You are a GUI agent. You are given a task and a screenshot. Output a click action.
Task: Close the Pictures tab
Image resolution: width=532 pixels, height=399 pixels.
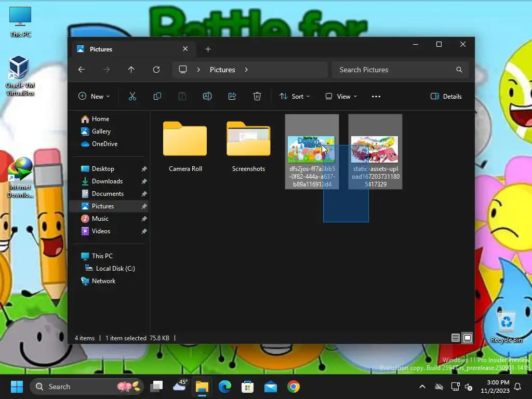click(x=185, y=49)
